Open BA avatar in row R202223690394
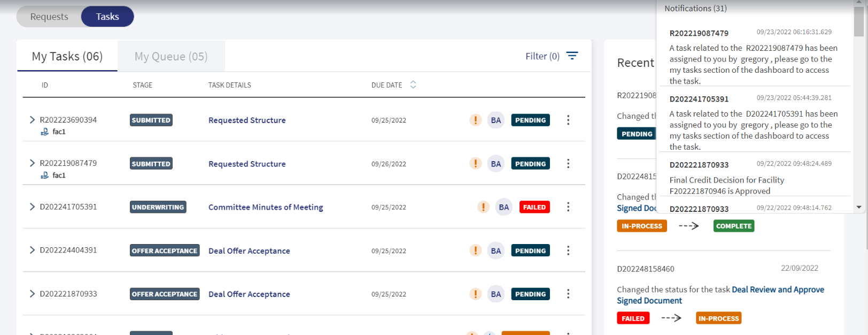This screenshot has width=868, height=335. click(x=496, y=120)
